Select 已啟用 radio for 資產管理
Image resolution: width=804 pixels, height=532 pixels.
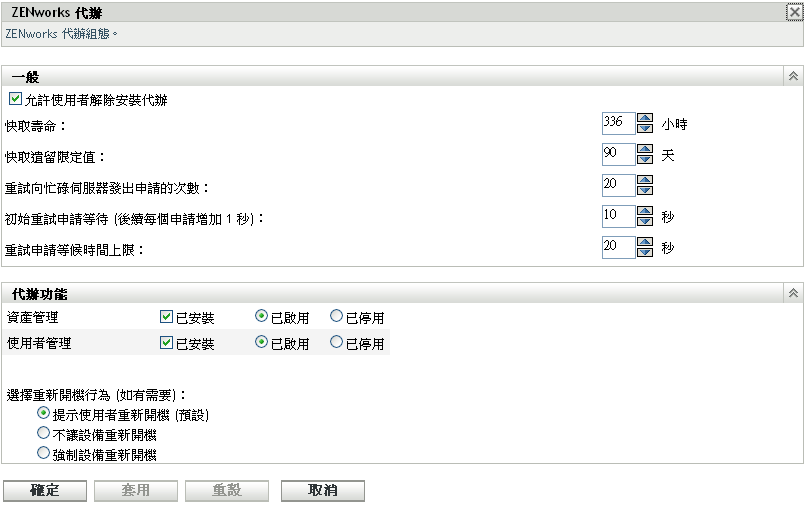(x=261, y=316)
